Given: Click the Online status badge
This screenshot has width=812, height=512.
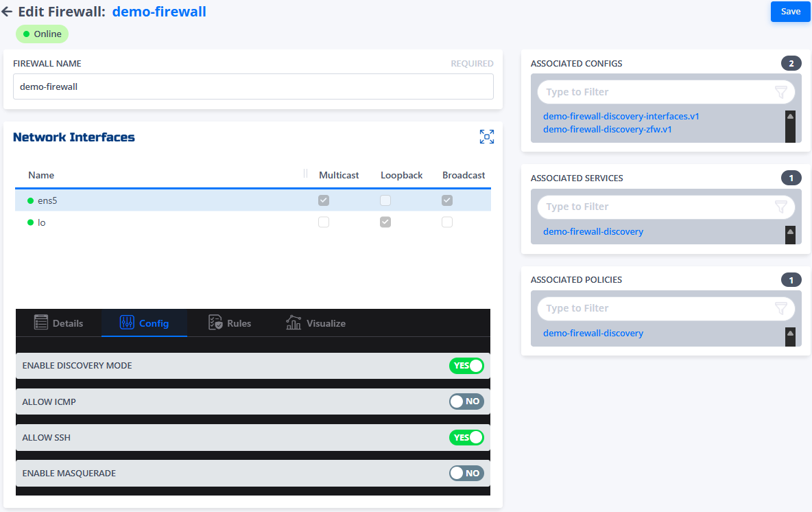Looking at the screenshot, I should pyautogui.click(x=42, y=34).
